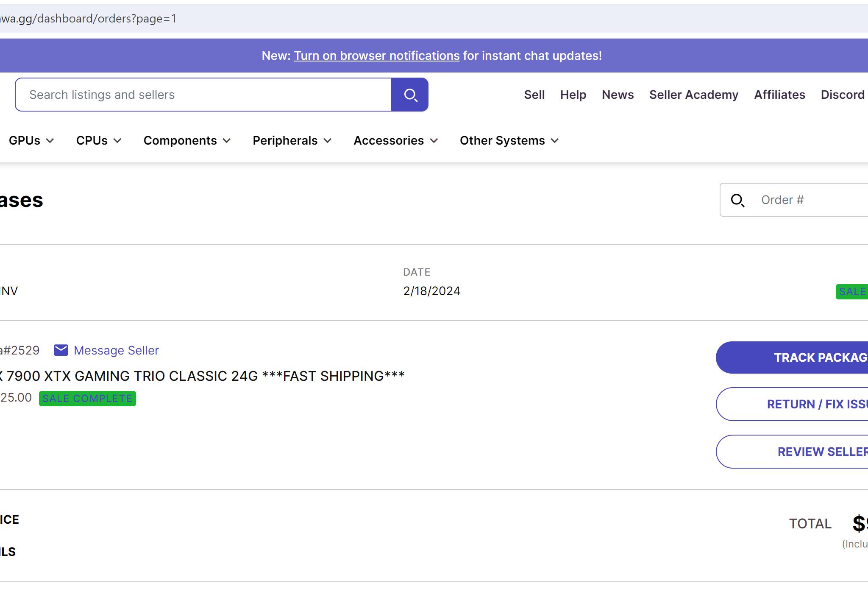Click Message Seller link
Screen dimensions: 868x592
tap(116, 350)
